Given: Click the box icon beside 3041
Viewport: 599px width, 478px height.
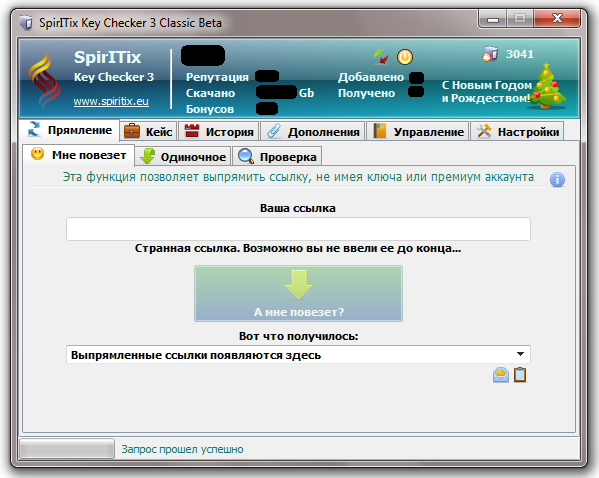Looking at the screenshot, I should coord(490,54).
